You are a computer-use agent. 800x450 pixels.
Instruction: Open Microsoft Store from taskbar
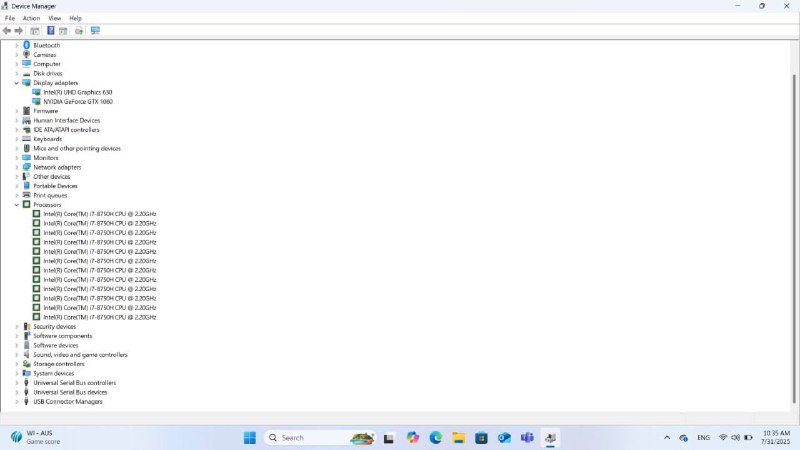coord(481,438)
